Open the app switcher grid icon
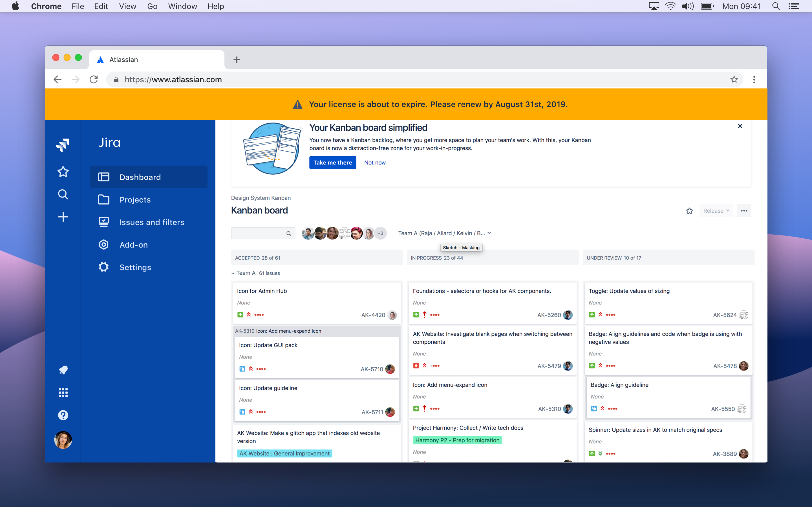Viewport: 812px width, 507px height. tap(63, 393)
